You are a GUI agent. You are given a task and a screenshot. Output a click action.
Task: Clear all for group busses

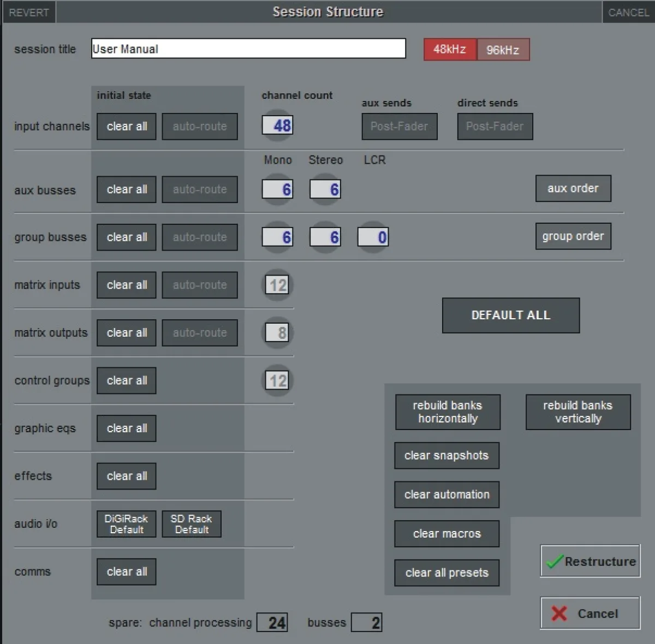coord(127,237)
